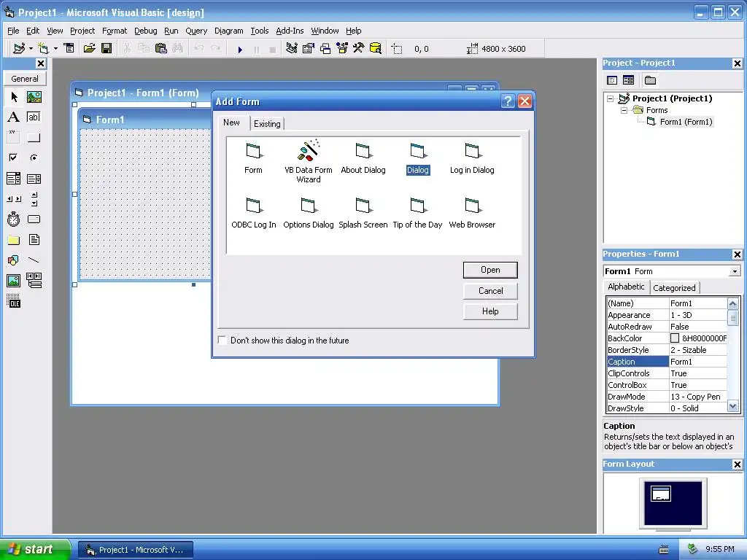The height and width of the screenshot is (560, 747).
Task: Choose the ODBC Log In template
Action: pyautogui.click(x=253, y=214)
